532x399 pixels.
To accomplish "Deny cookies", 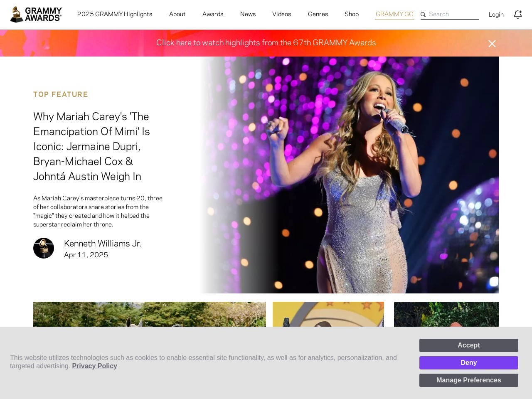I will click(469, 363).
